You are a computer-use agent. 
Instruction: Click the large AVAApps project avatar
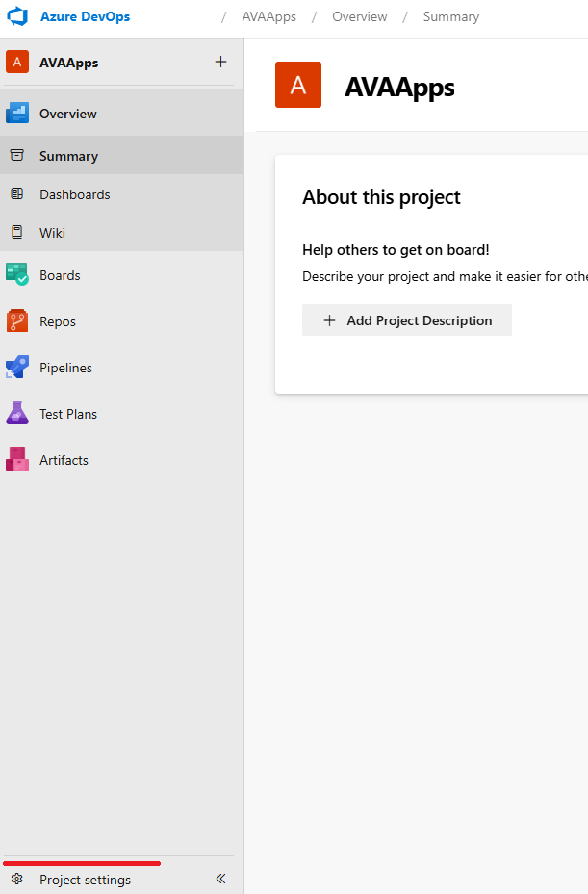click(x=298, y=85)
